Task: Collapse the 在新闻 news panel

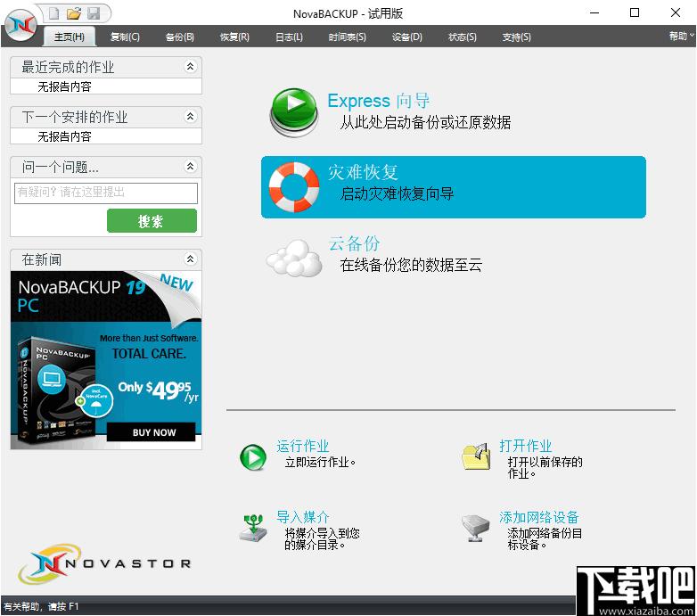Action: 190,259
